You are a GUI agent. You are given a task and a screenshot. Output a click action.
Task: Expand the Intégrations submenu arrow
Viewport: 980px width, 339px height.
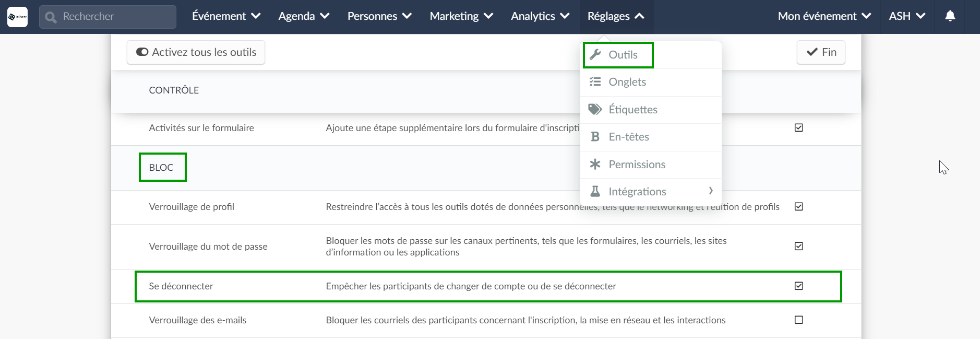pyautogui.click(x=711, y=191)
